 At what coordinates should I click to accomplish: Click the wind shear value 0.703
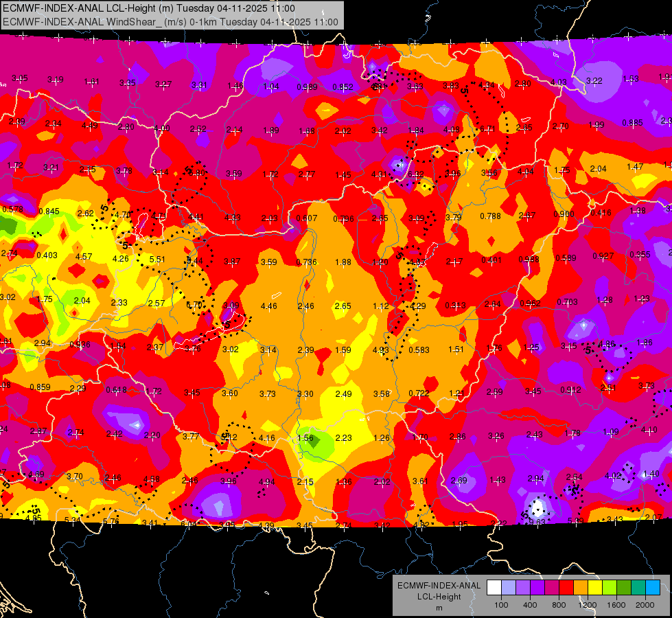(x=567, y=302)
